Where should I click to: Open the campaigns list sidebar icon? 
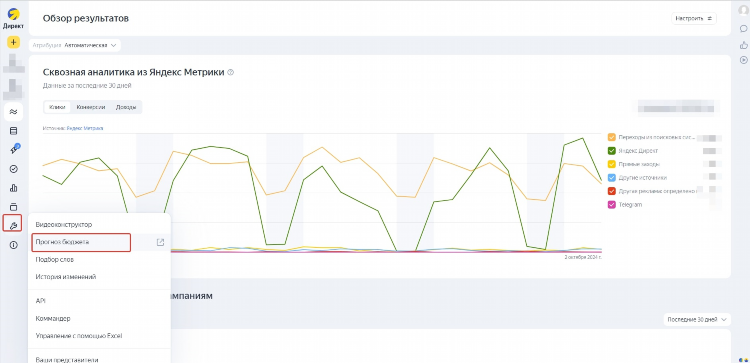(x=13, y=131)
